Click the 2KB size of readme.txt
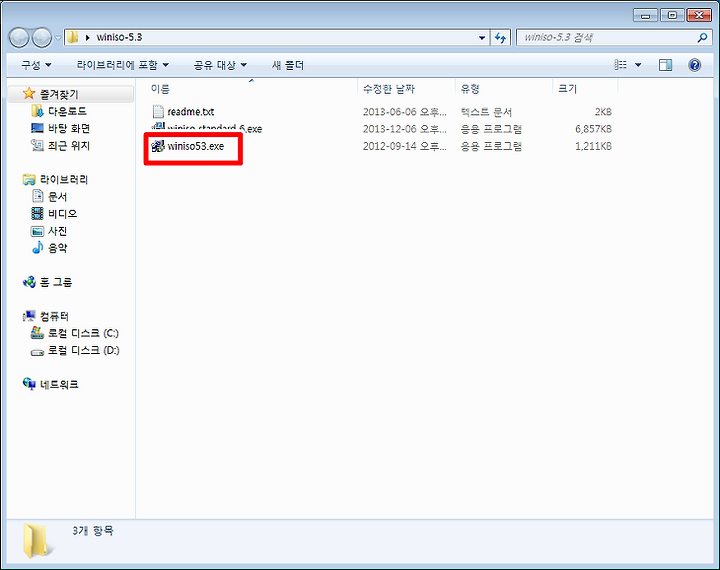Screen dimensions: 720x570 click(603, 112)
